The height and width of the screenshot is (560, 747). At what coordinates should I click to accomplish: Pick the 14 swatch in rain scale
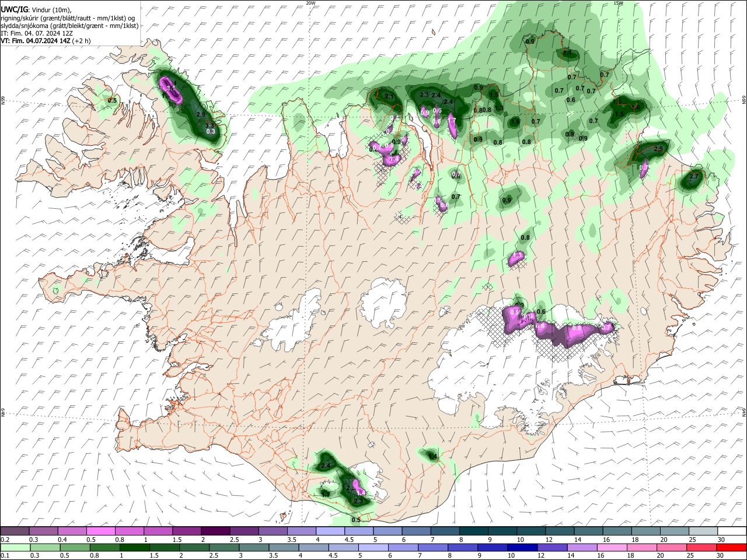pyautogui.click(x=582, y=547)
